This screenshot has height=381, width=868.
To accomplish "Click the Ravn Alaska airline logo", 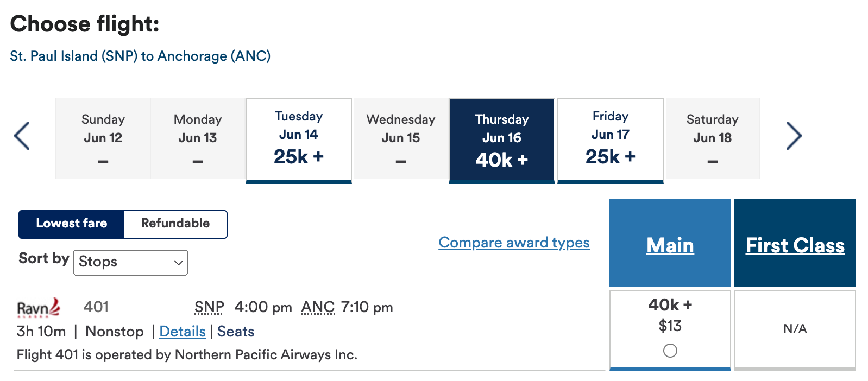I will click(38, 307).
